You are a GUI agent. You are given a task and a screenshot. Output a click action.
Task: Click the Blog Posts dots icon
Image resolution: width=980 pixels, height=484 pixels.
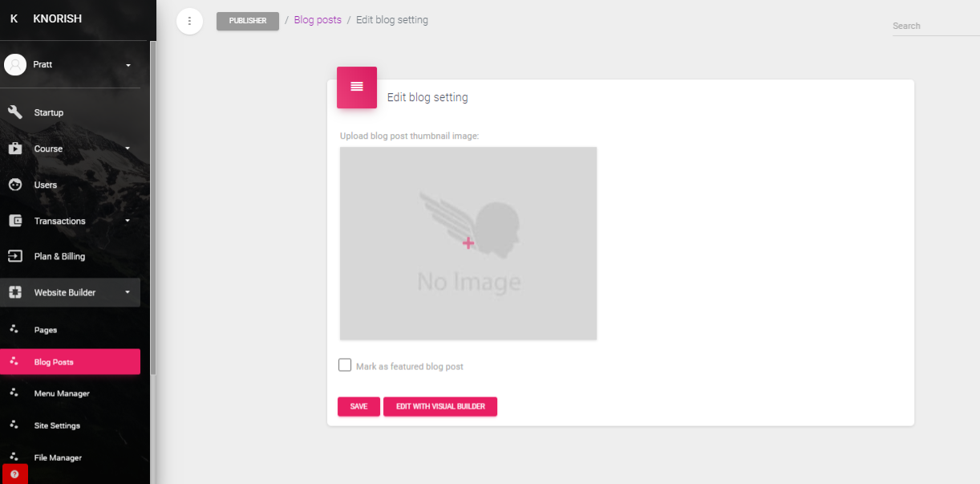[14, 361]
